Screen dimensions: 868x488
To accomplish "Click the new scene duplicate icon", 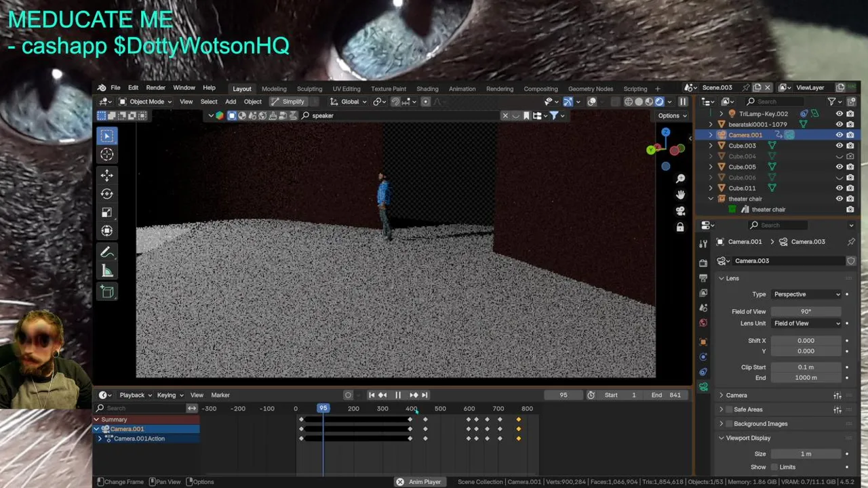I will tap(757, 87).
